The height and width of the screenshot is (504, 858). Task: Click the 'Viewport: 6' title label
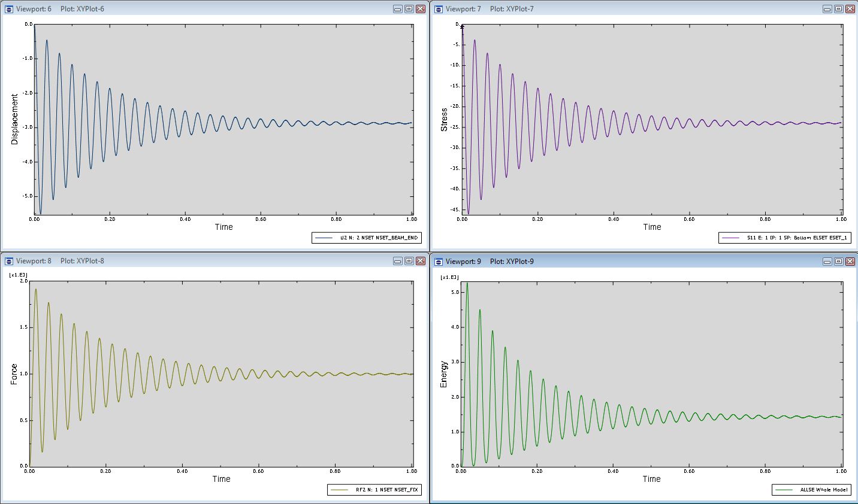pyautogui.click(x=34, y=9)
